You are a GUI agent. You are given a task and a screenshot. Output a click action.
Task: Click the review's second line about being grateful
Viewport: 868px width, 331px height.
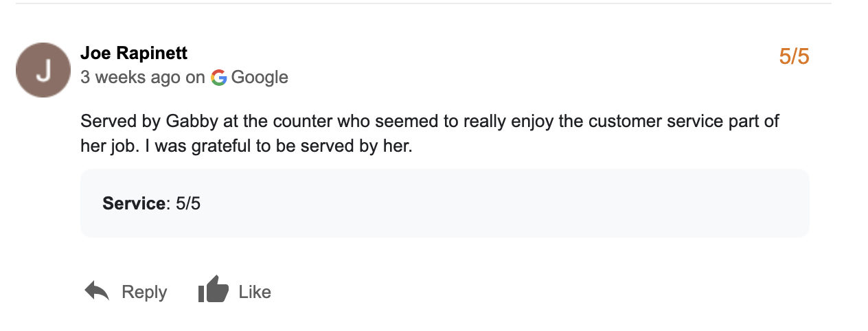[246, 146]
